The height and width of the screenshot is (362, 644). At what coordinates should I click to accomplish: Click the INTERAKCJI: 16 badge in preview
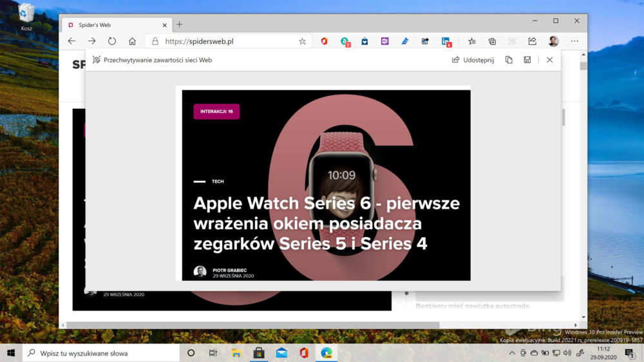[x=216, y=111]
